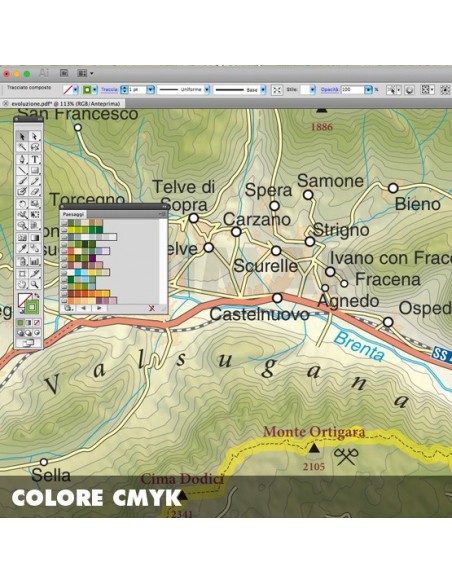
Task: Activate the Width tool
Action: coord(22,215)
